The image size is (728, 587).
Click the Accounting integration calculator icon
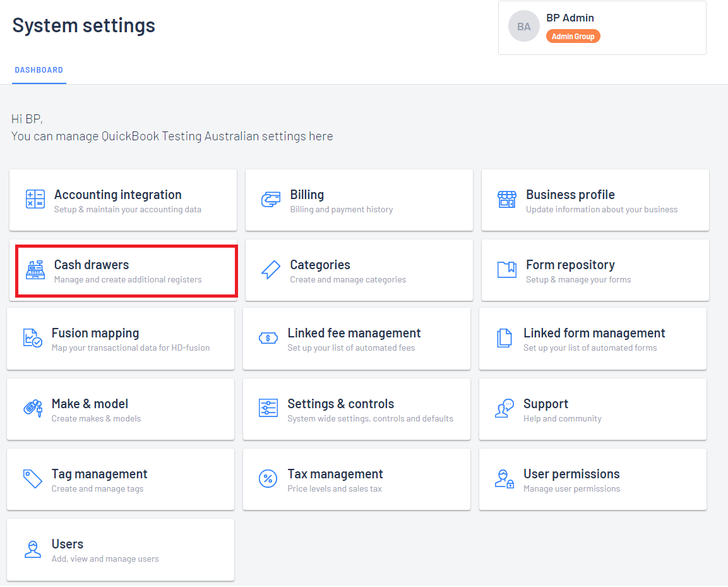coord(35,199)
